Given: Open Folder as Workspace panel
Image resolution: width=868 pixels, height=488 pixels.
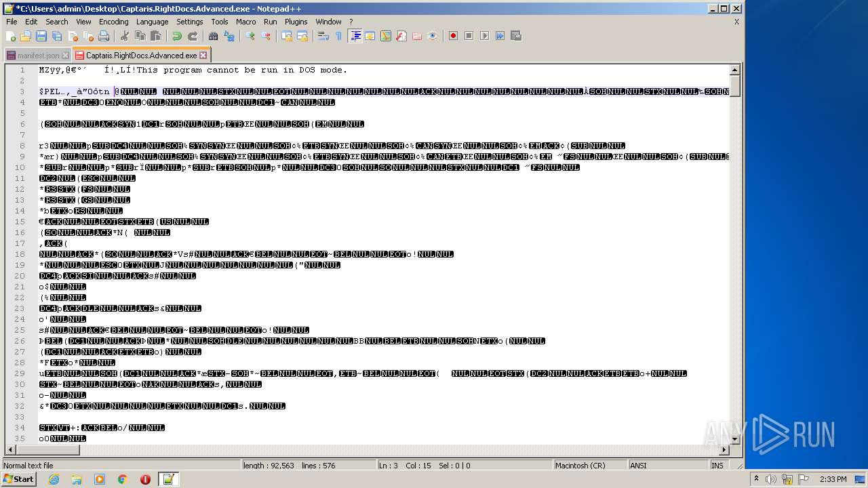Looking at the screenshot, I should pyautogui.click(x=416, y=36).
